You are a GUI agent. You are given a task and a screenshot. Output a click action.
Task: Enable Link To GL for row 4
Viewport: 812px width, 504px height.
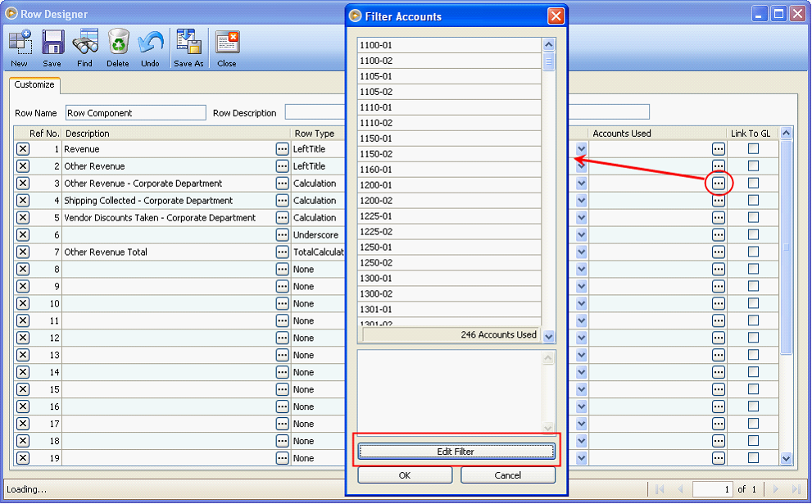click(x=754, y=200)
